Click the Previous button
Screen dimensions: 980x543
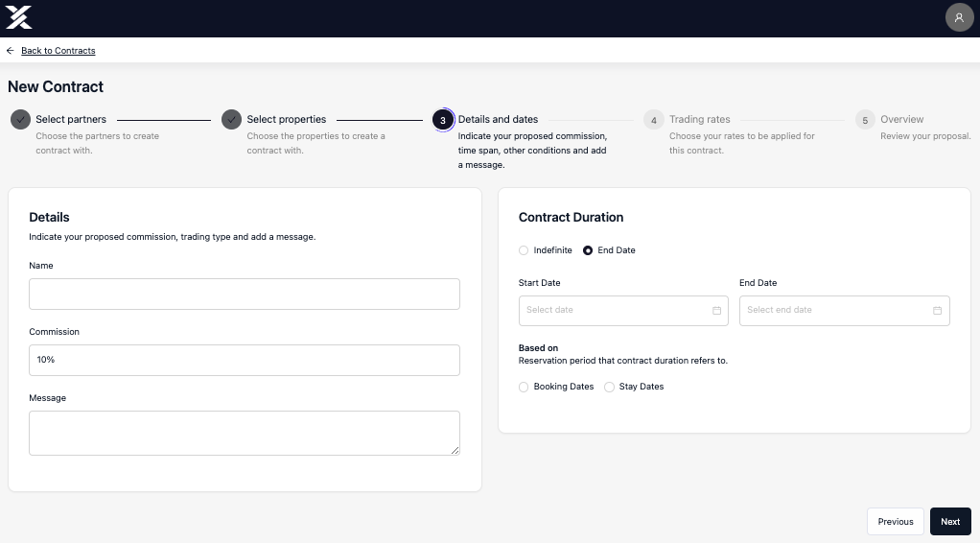click(x=895, y=522)
